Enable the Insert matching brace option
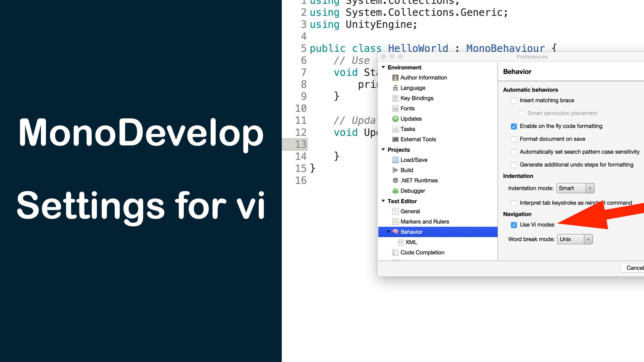Viewport: 644px width, 362px height. pyautogui.click(x=514, y=101)
